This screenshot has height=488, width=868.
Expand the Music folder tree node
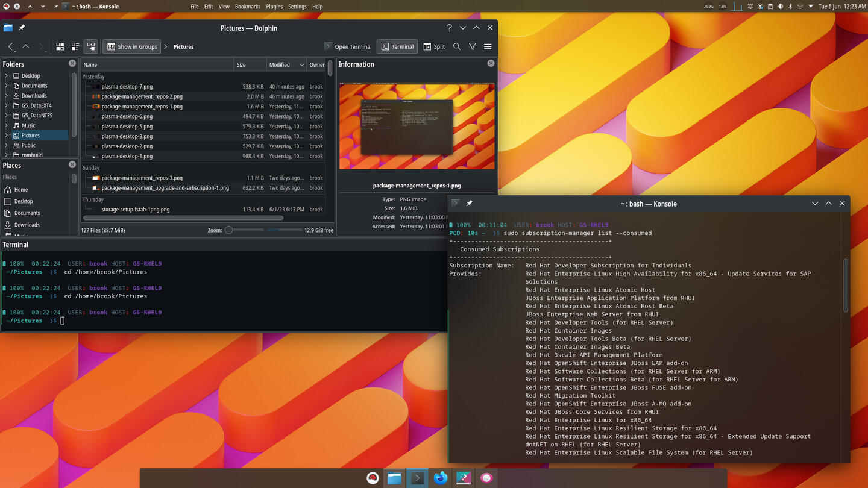click(x=7, y=125)
